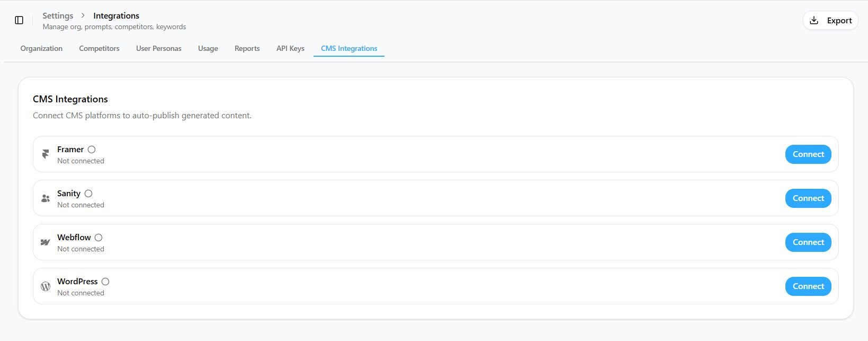Click the Sanity logo icon
Screen dimensions: 868x341
46,198
